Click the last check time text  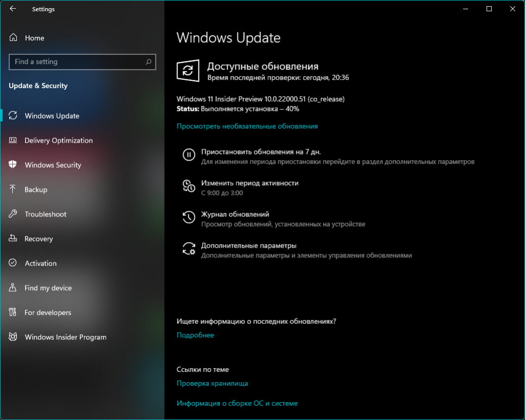point(278,77)
